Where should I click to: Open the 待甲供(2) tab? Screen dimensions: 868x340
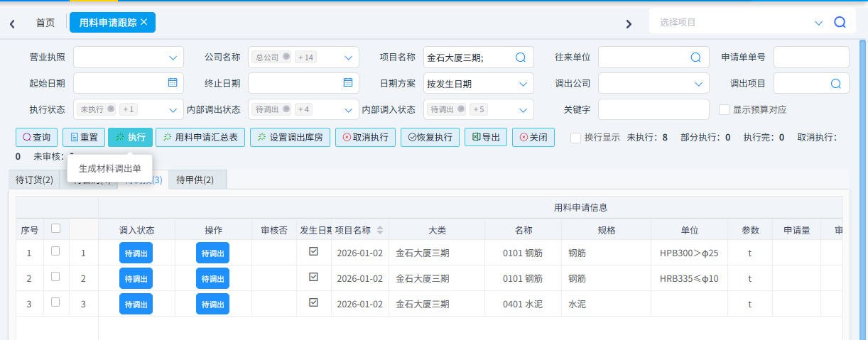pos(195,180)
